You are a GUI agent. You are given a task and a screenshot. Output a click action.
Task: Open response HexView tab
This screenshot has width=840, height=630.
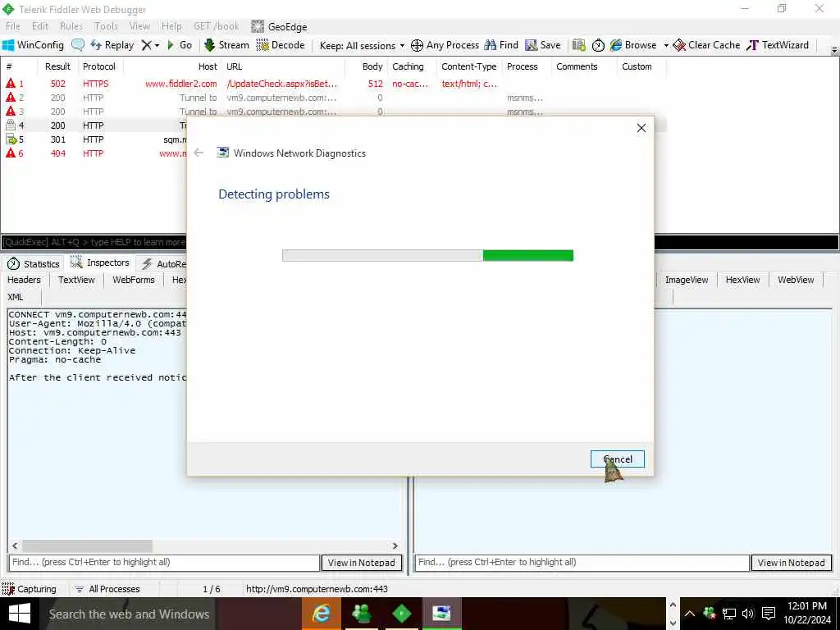click(742, 280)
